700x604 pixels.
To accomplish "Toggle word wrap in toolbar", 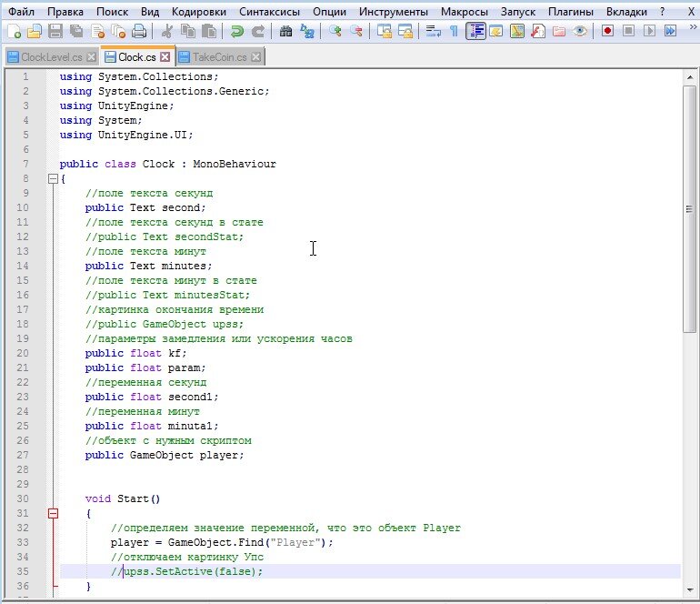I will pyautogui.click(x=433, y=31).
